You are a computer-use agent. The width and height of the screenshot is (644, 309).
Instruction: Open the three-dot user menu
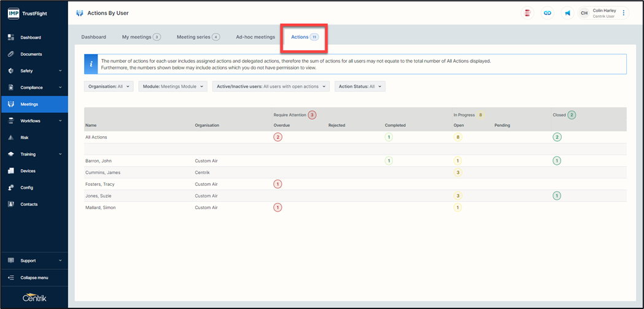pyautogui.click(x=624, y=13)
